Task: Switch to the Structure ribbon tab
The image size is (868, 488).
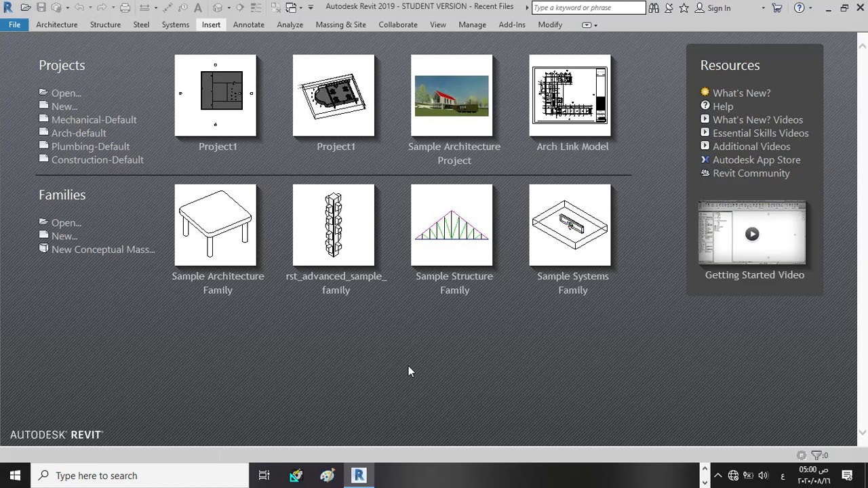Action: [105, 24]
